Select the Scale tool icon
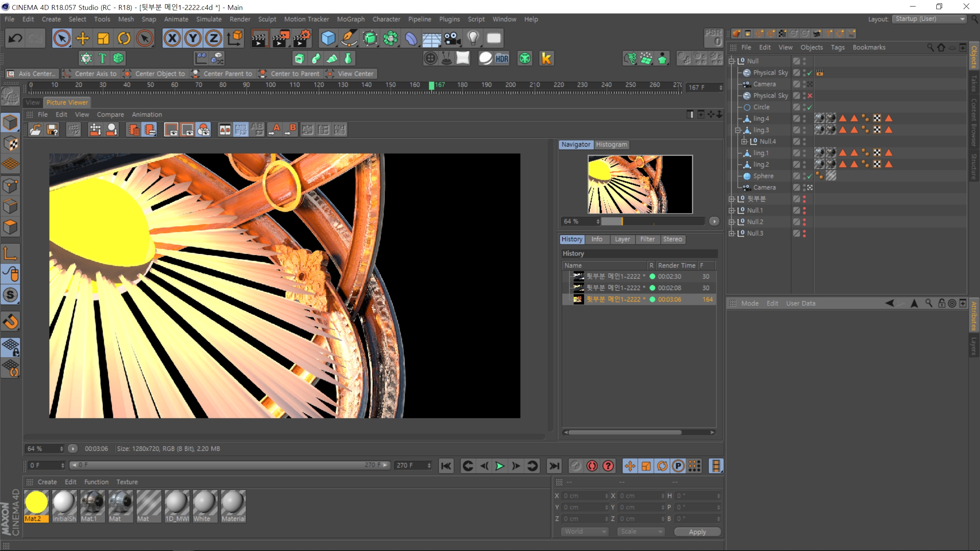Image resolution: width=980 pixels, height=551 pixels. tap(103, 38)
